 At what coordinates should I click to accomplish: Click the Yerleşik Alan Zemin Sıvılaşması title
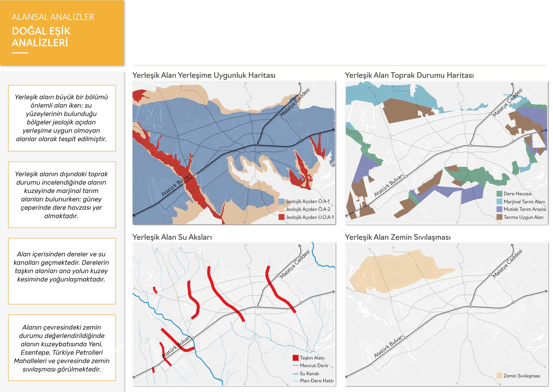tap(398, 237)
